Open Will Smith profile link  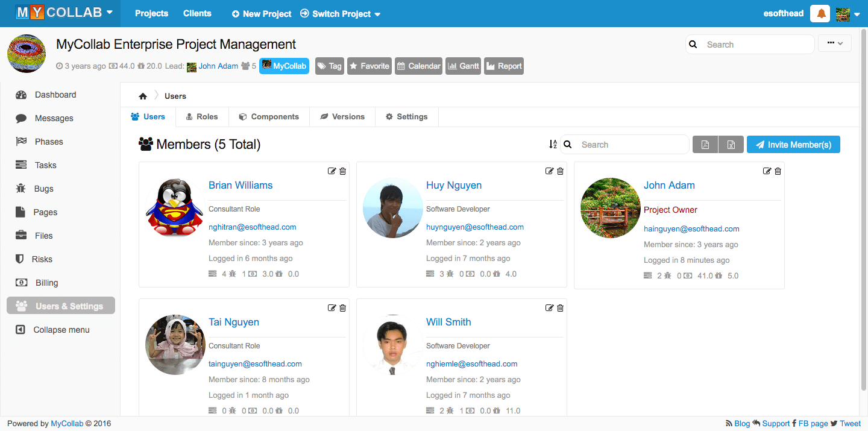[x=448, y=322]
